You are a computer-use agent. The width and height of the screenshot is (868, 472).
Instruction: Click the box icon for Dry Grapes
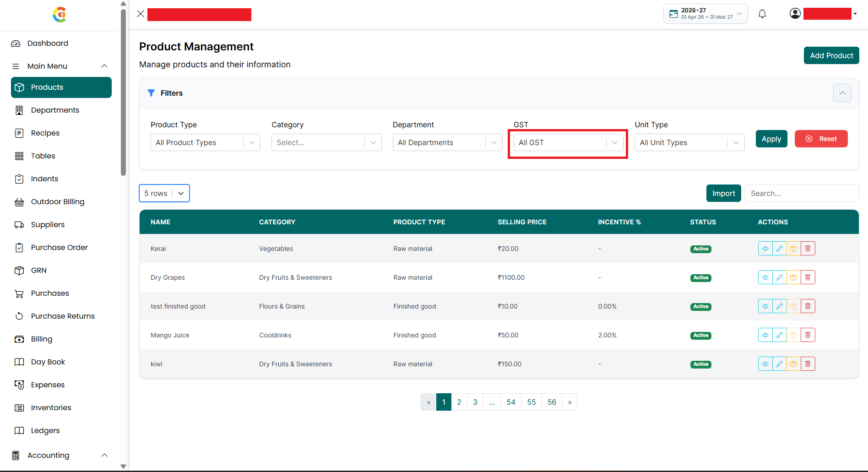click(x=793, y=277)
